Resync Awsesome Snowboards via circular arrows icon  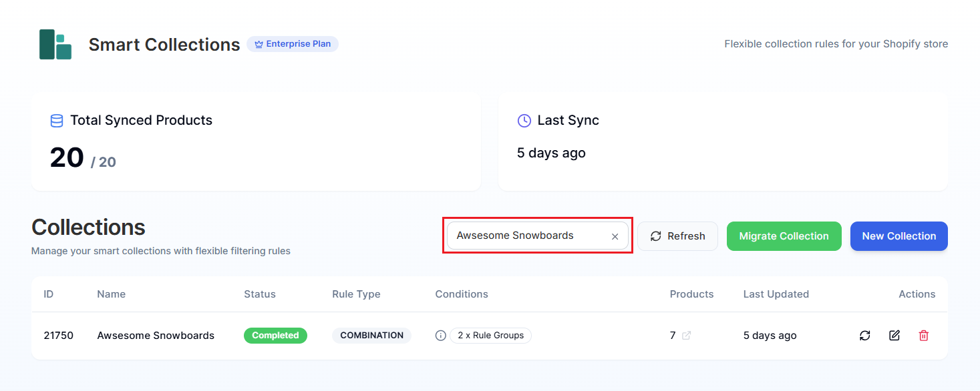[x=864, y=336]
